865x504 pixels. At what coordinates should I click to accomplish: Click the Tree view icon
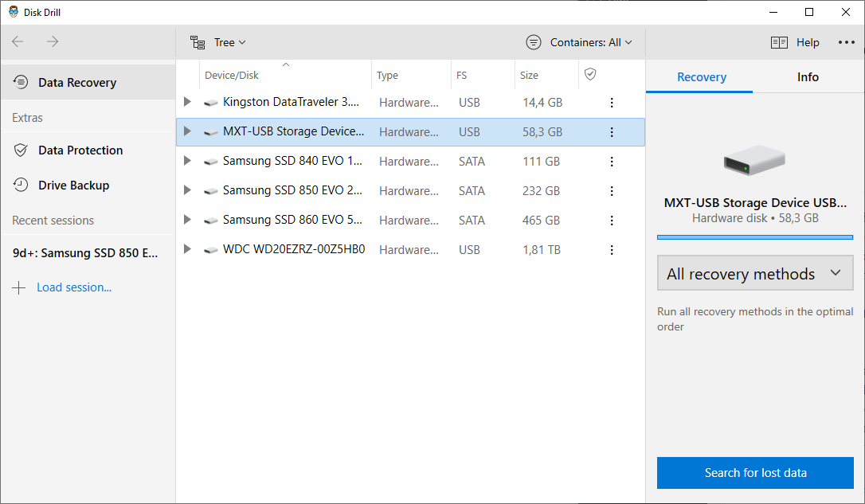point(198,42)
